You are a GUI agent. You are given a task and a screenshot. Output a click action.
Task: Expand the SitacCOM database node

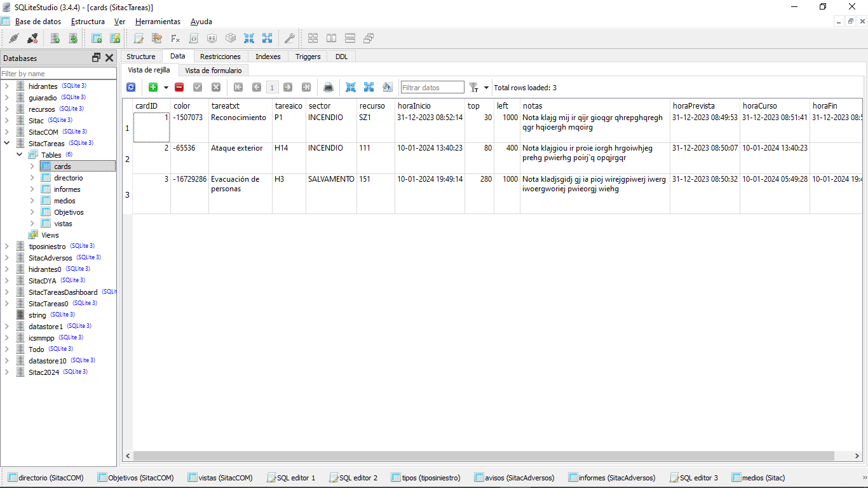click(x=7, y=132)
